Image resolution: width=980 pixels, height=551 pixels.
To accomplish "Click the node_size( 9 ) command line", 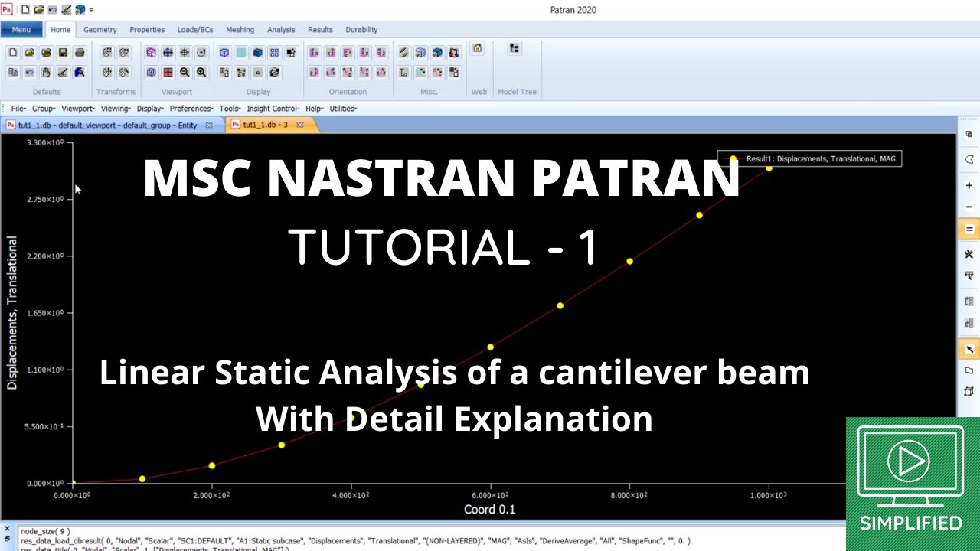I will (45, 531).
